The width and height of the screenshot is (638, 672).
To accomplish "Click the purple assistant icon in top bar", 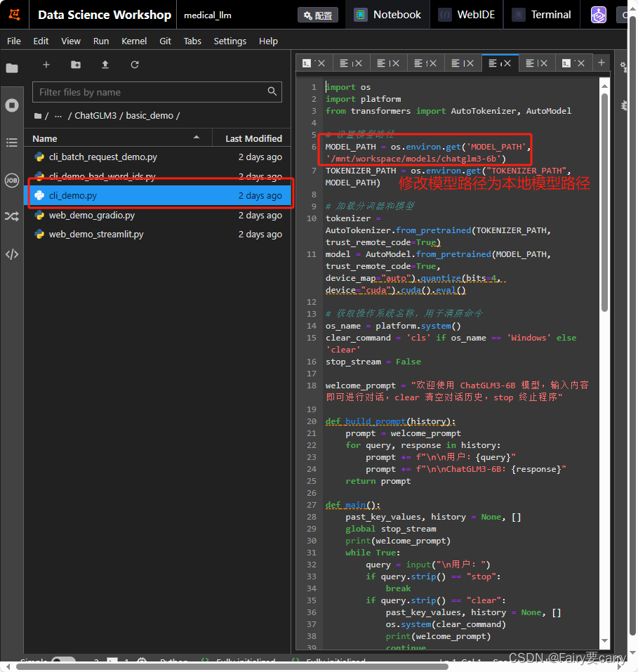I will point(599,15).
